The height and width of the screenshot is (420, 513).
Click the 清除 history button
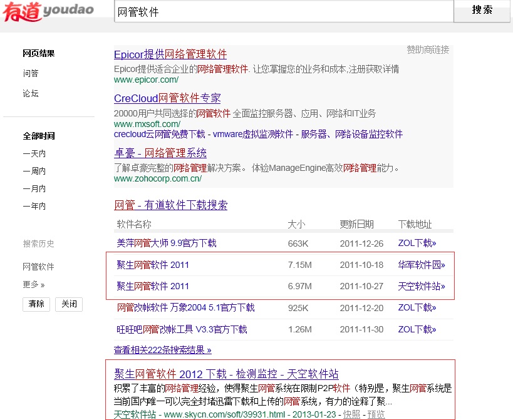click(x=36, y=304)
